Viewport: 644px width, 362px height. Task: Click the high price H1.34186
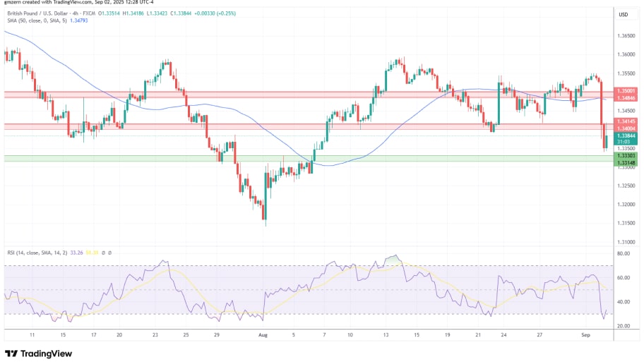[133, 13]
